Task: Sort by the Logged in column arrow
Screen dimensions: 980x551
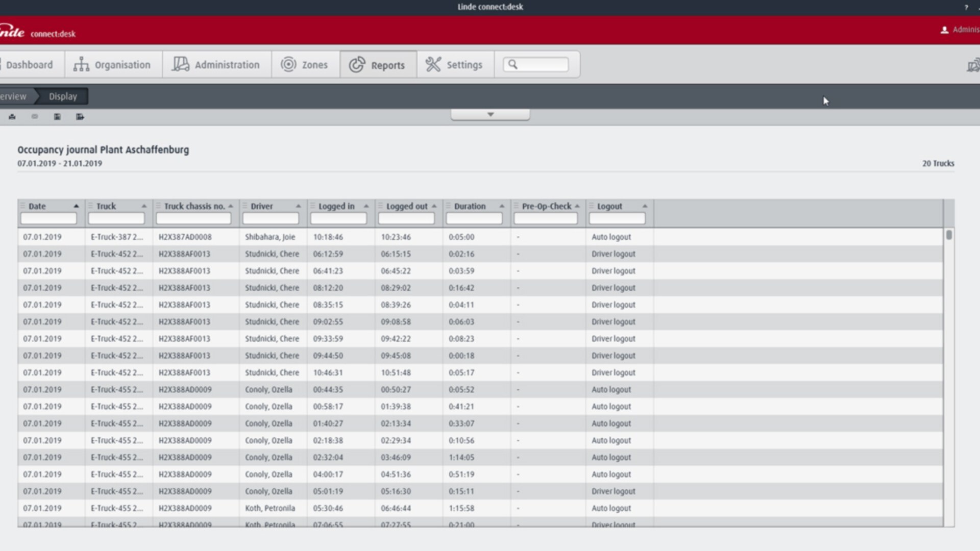Action: coord(366,206)
